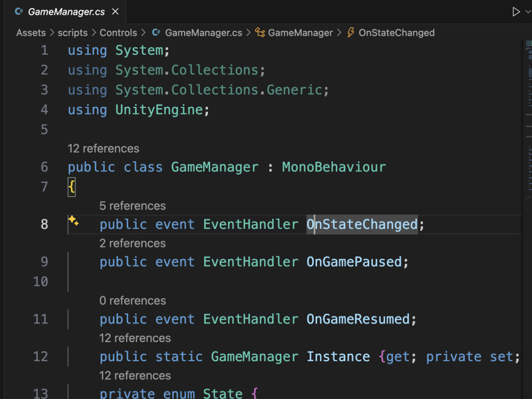Click line number 6 in the gutter
The width and height of the screenshot is (532, 399).
[45, 167]
